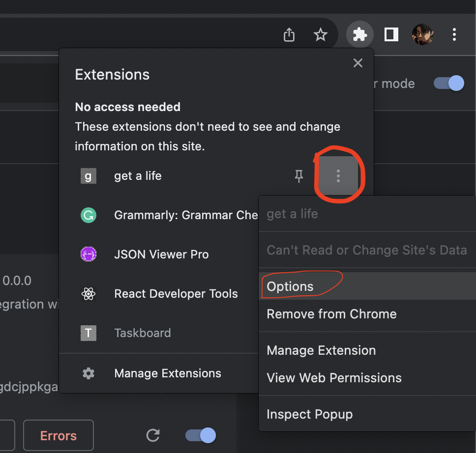Toggle Developer mode switch

tap(448, 83)
